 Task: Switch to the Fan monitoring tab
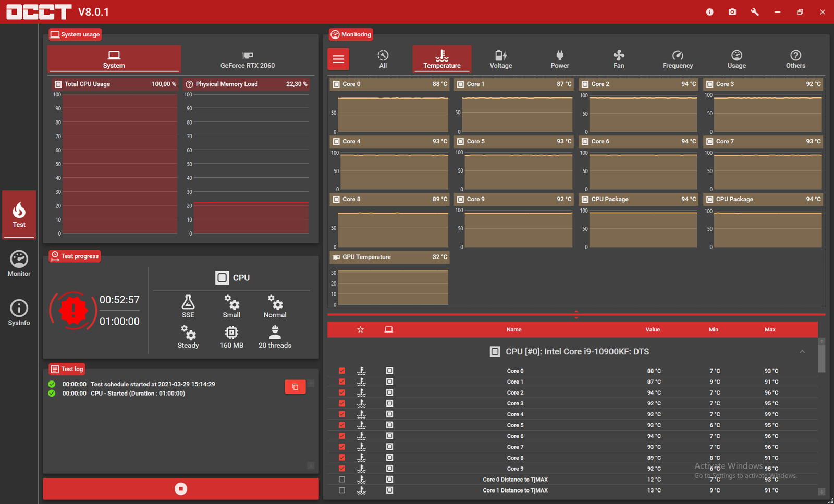tap(619, 59)
